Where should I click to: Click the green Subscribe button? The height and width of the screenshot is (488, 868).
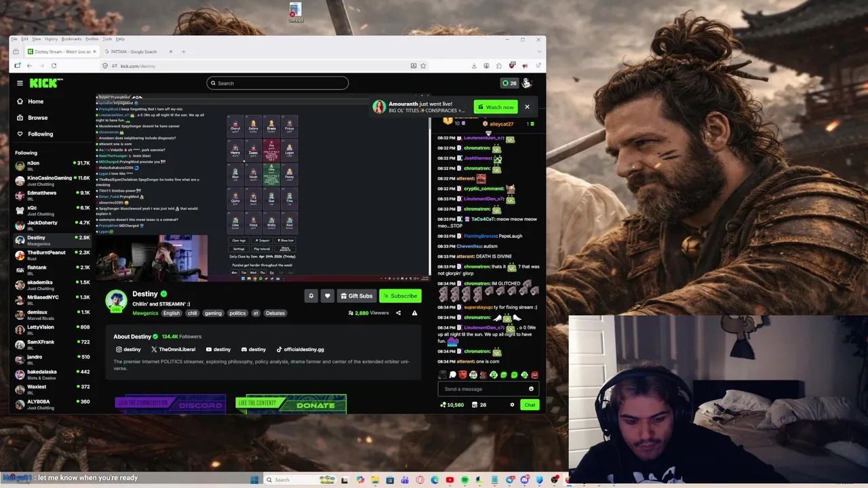(x=400, y=296)
